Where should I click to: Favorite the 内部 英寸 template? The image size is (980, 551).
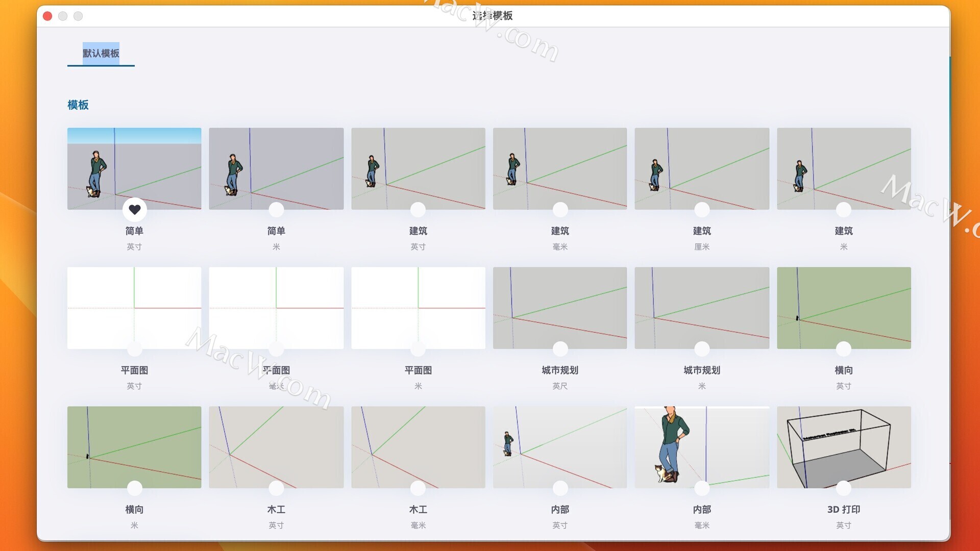560,488
